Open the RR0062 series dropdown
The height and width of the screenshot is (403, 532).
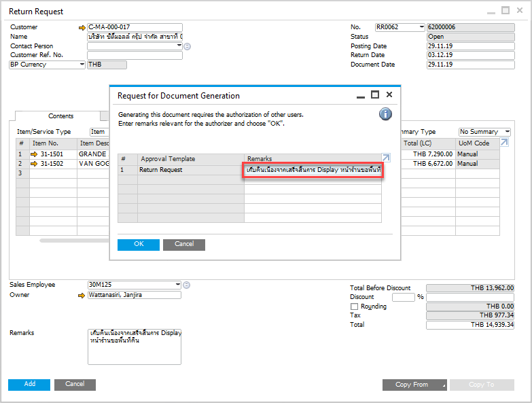(421, 27)
